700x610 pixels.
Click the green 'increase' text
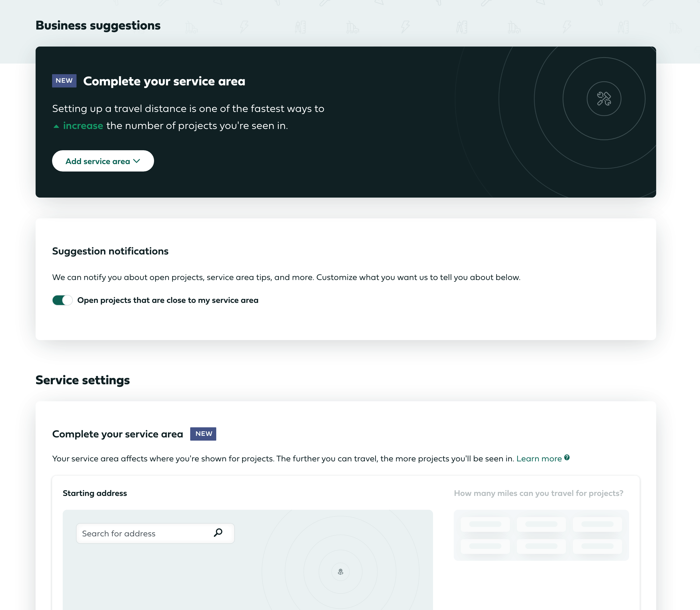[x=83, y=126]
